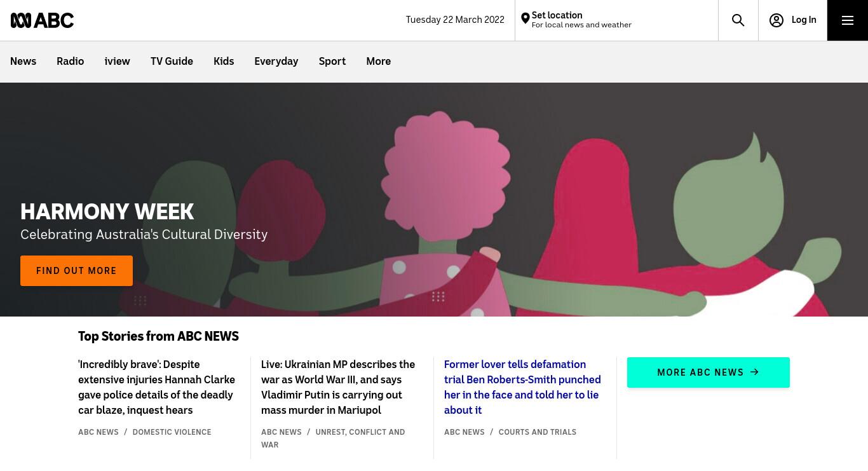Open the ABC logo homepage link

coord(42,20)
